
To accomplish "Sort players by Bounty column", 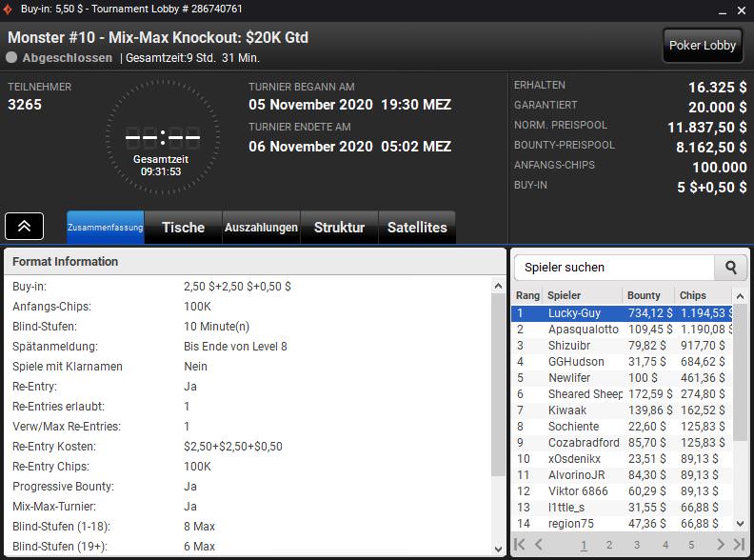I will pyautogui.click(x=645, y=295).
